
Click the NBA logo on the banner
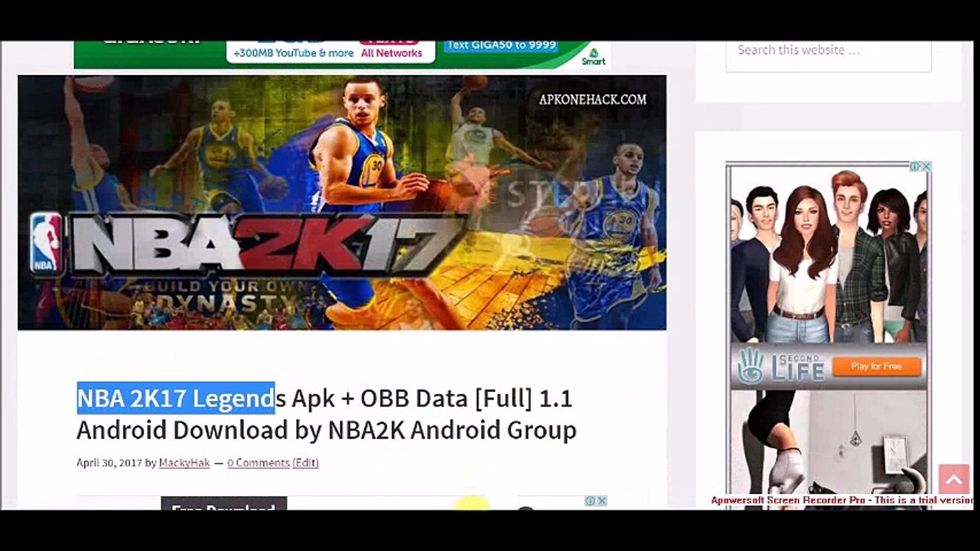click(46, 243)
